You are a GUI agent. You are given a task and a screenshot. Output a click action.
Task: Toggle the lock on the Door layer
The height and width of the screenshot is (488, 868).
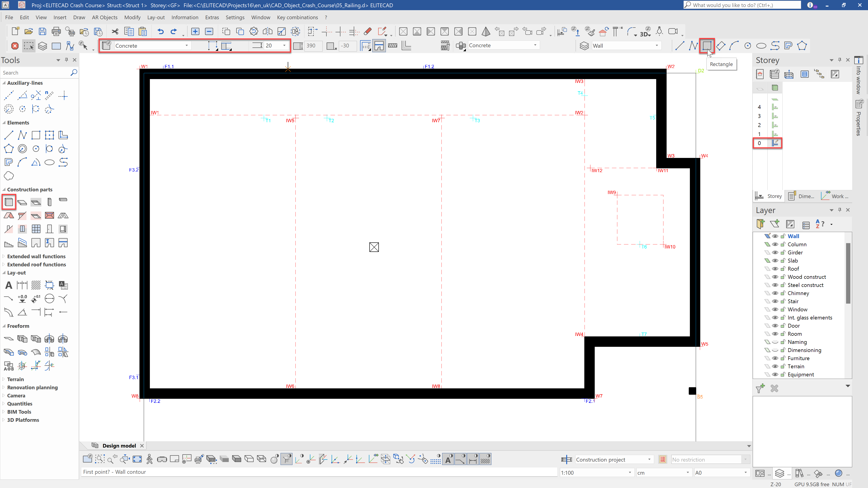point(783,326)
